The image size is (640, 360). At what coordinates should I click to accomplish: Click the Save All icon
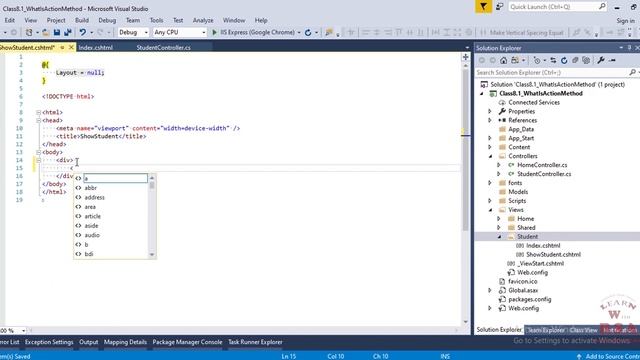(68, 32)
